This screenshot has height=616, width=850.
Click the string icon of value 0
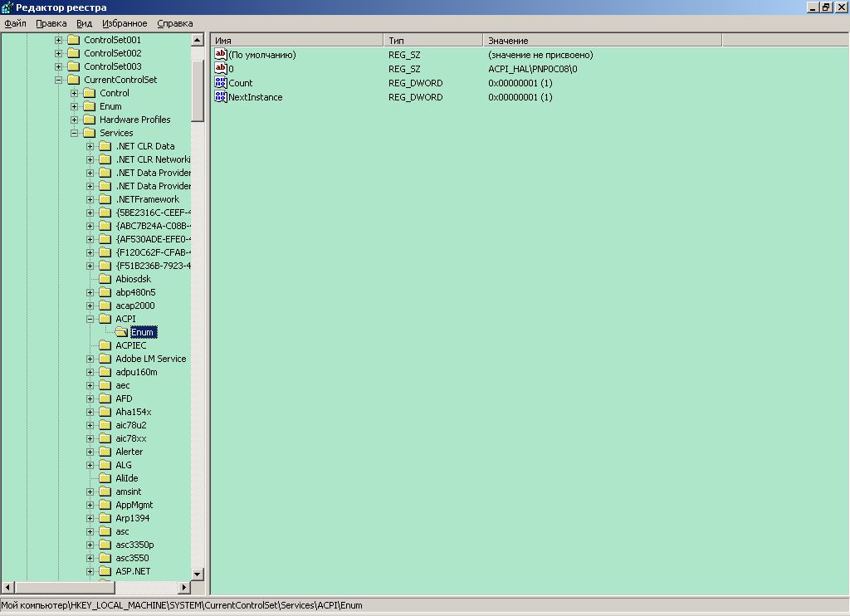221,69
